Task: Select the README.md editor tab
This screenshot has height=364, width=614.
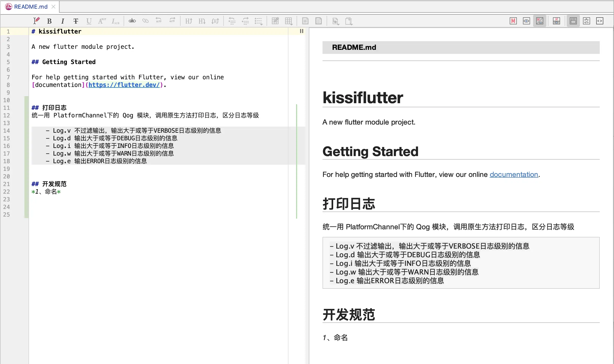Action: click(x=31, y=7)
